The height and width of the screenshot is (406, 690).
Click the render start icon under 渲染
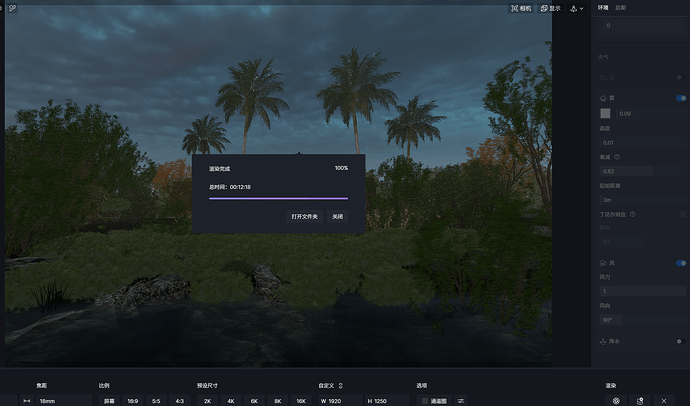click(x=617, y=401)
